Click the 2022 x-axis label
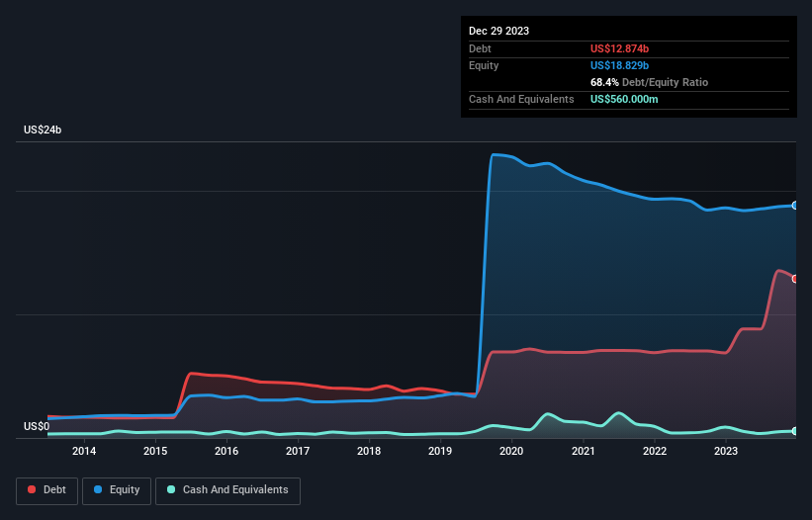The height and width of the screenshot is (520, 812). (x=655, y=451)
